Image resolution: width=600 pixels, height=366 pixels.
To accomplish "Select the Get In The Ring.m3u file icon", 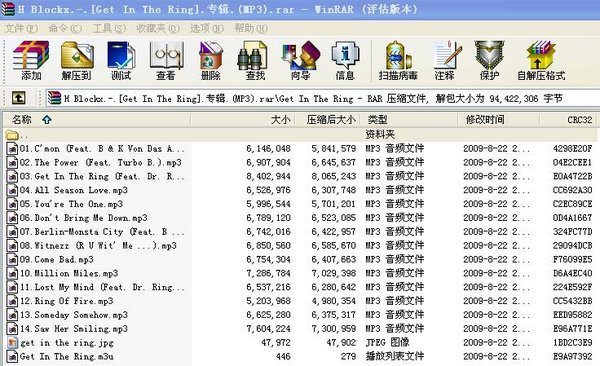I will 13,356.
